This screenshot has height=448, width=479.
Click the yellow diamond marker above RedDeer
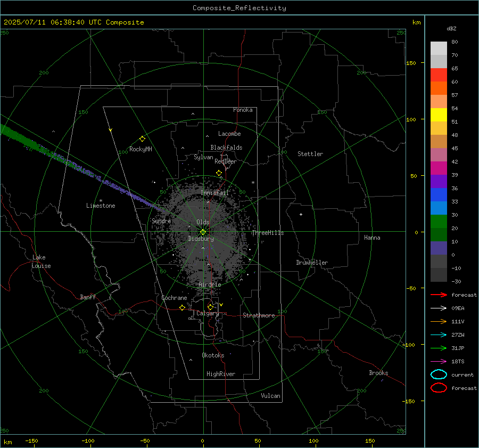[219, 173]
